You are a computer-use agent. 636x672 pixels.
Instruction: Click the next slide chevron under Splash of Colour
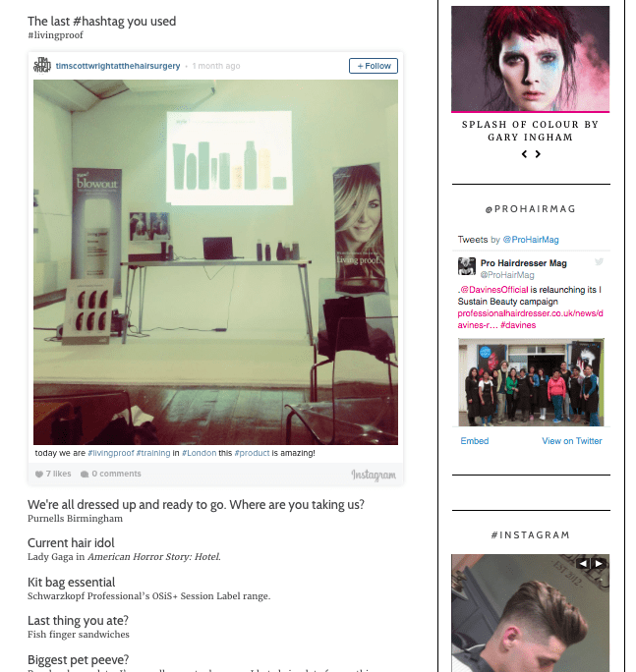pyautogui.click(x=538, y=154)
